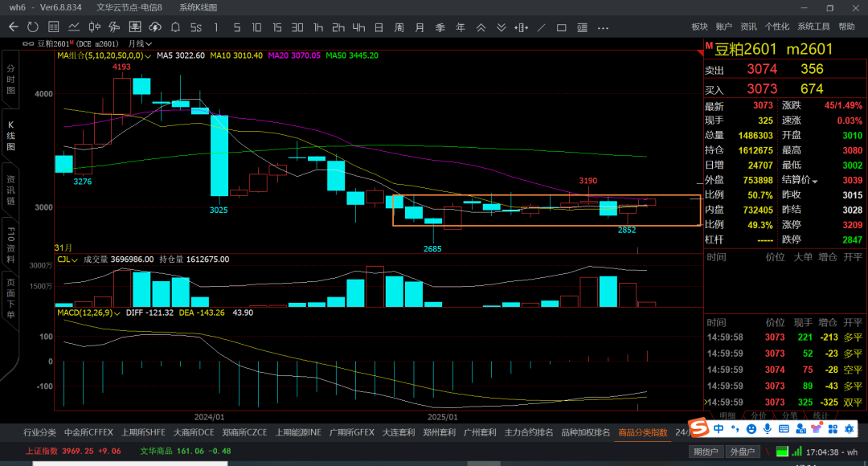Open the cloud sync icon
Screen dimensions: 868x466
tap(155, 27)
